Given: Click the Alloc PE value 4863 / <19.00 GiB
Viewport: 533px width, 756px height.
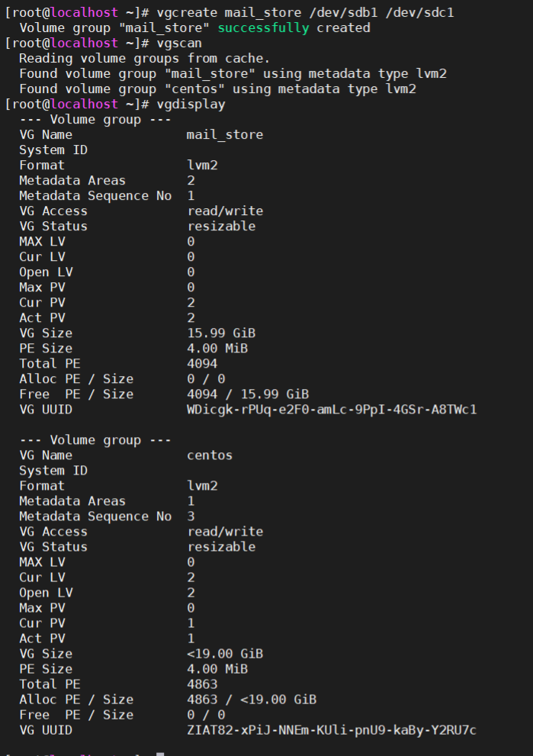Looking at the screenshot, I should point(252,699).
